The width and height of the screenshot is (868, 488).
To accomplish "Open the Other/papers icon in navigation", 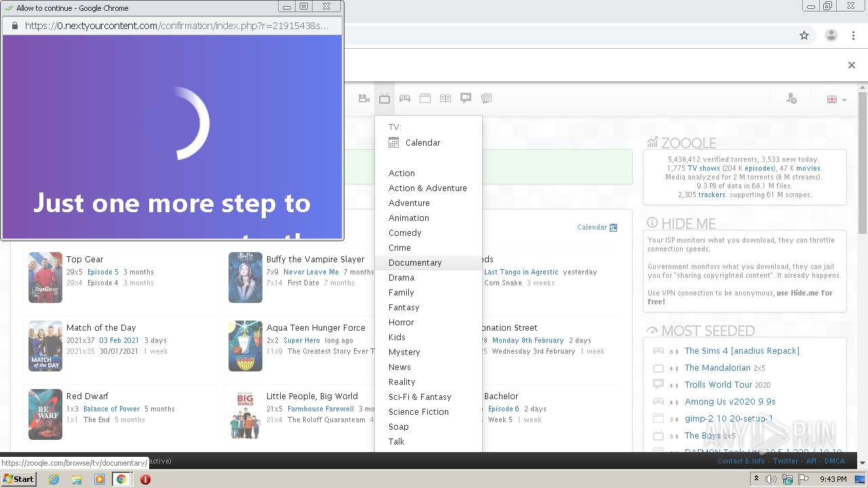I will (486, 98).
